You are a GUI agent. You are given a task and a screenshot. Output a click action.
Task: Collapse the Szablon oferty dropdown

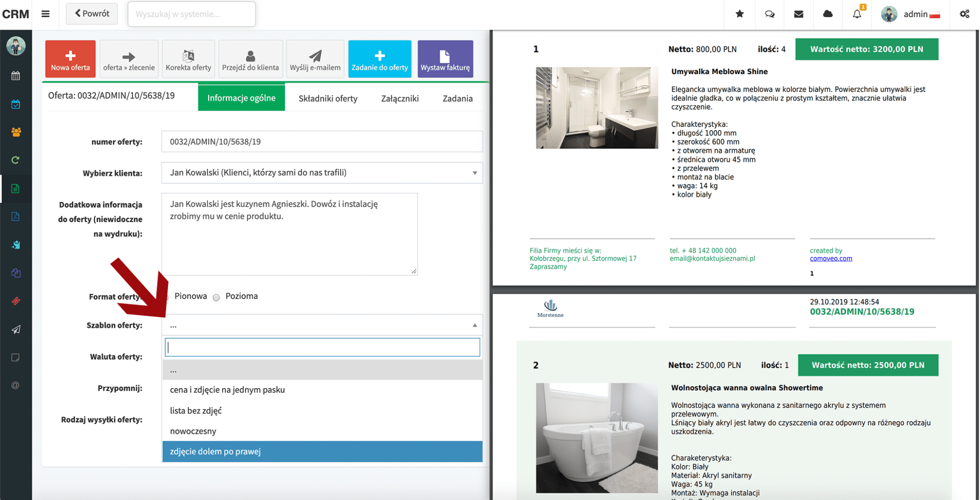click(x=322, y=325)
